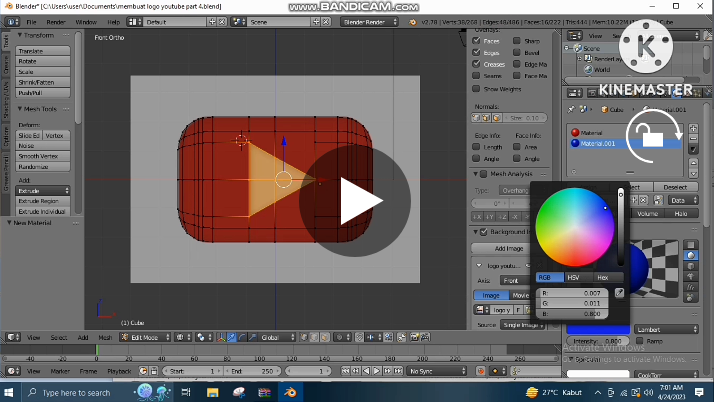The image size is (714, 402).
Task: Open the Lambert diffuse shader dropdown
Action: point(666,329)
